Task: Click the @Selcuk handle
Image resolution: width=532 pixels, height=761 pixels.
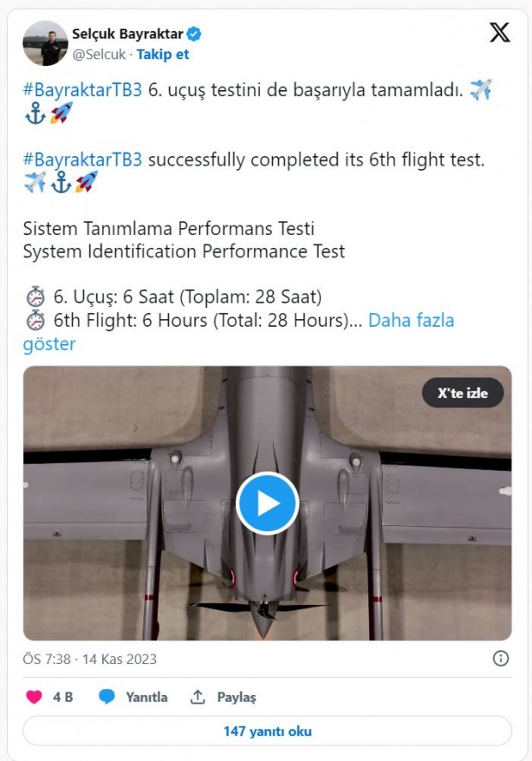Action: click(100, 55)
